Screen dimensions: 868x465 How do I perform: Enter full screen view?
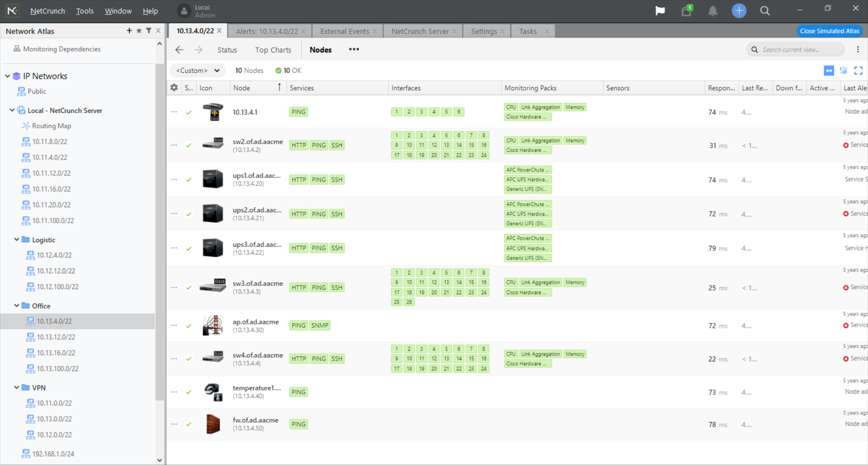pyautogui.click(x=859, y=70)
